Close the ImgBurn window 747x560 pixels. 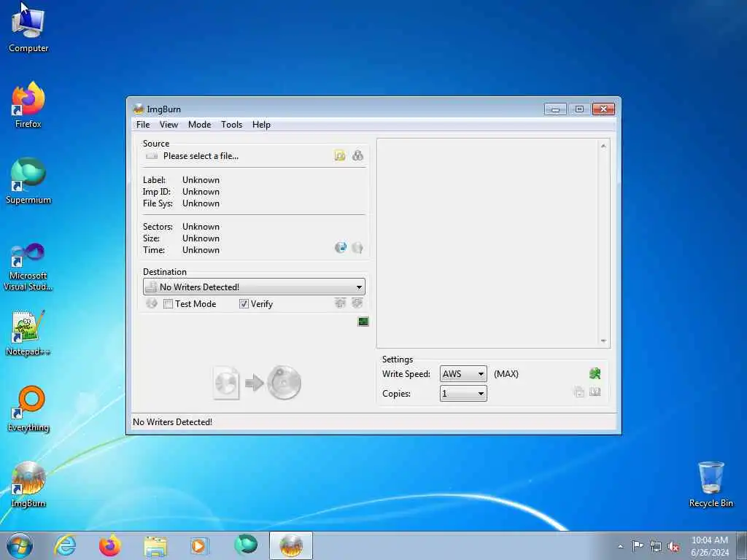[603, 109]
